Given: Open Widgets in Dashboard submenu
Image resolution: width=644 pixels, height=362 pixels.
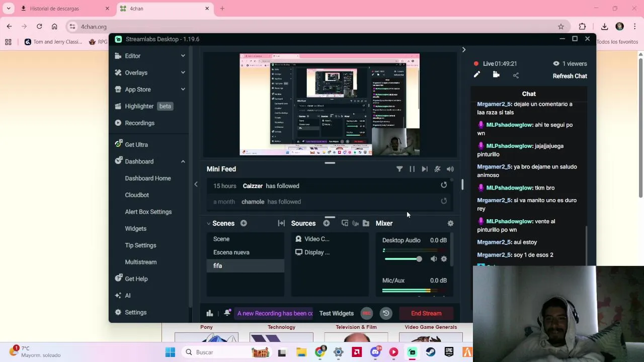Looking at the screenshot, I should click(136, 228).
